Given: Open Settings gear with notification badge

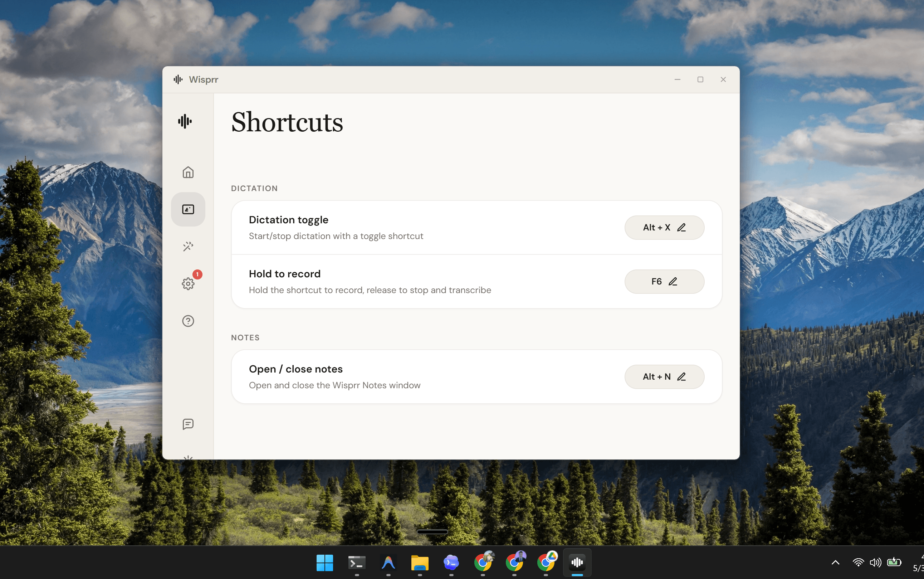Looking at the screenshot, I should [188, 283].
